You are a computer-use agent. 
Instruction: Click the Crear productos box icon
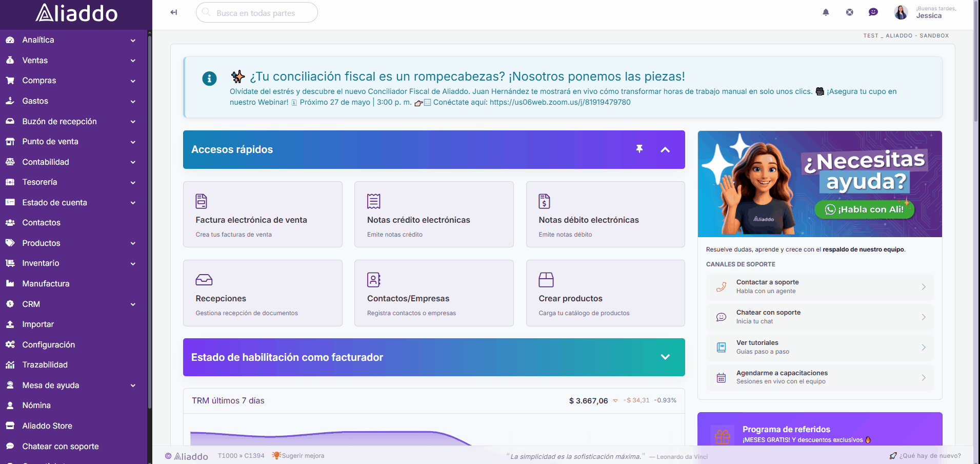pyautogui.click(x=546, y=280)
